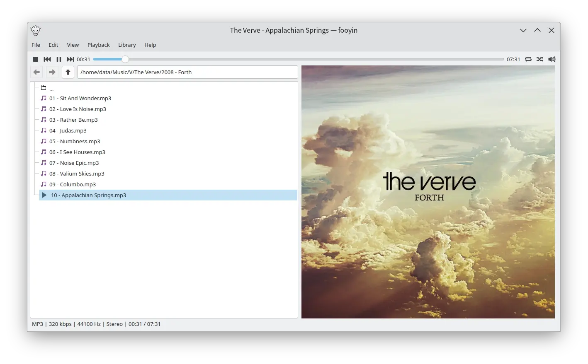The width and height of the screenshot is (588, 364).
Task: Toggle shuffle playback
Action: (539, 59)
